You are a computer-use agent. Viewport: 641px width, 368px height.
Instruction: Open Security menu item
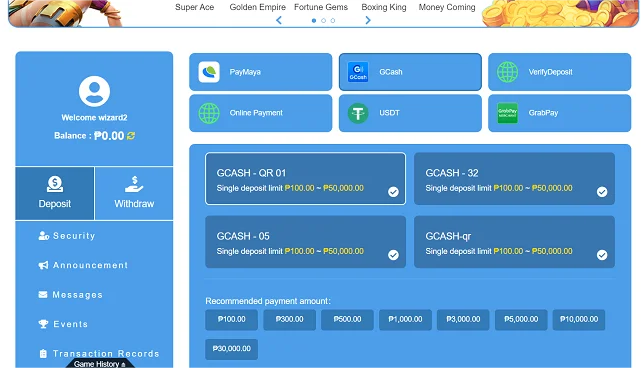point(67,236)
